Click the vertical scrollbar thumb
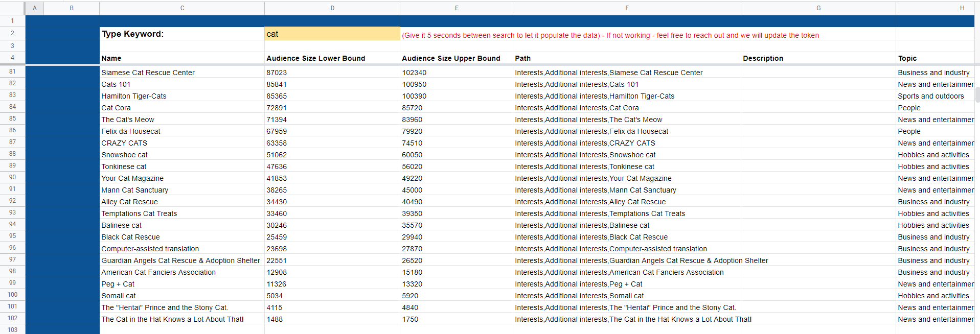 pyautogui.click(x=977, y=94)
